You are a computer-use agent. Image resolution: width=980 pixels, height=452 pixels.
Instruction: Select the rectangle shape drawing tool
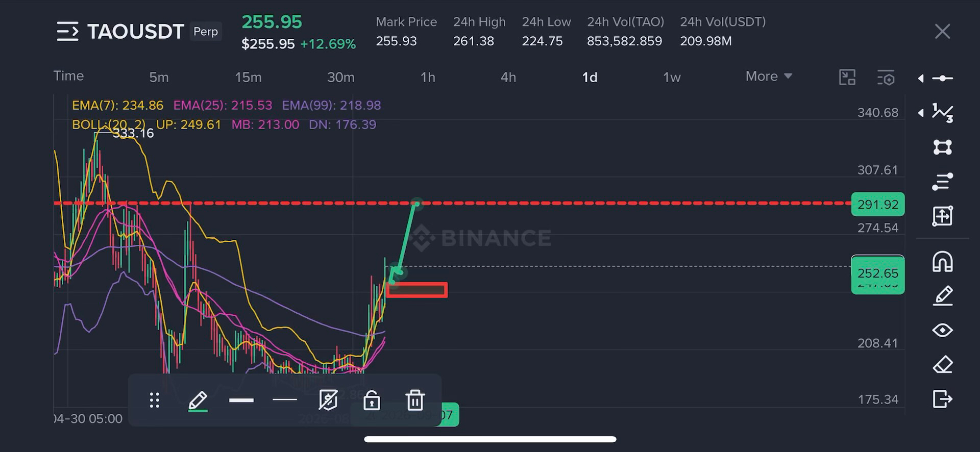pos(943,147)
